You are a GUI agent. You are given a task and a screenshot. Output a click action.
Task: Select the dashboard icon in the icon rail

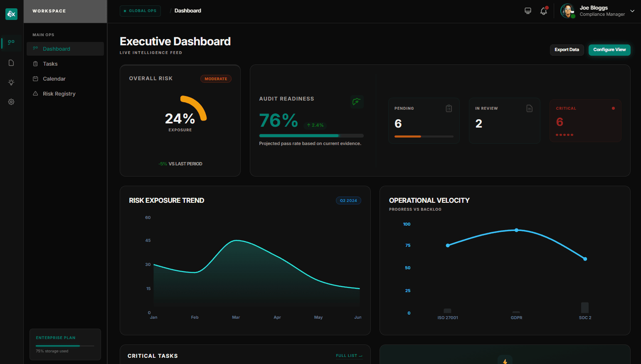11,42
